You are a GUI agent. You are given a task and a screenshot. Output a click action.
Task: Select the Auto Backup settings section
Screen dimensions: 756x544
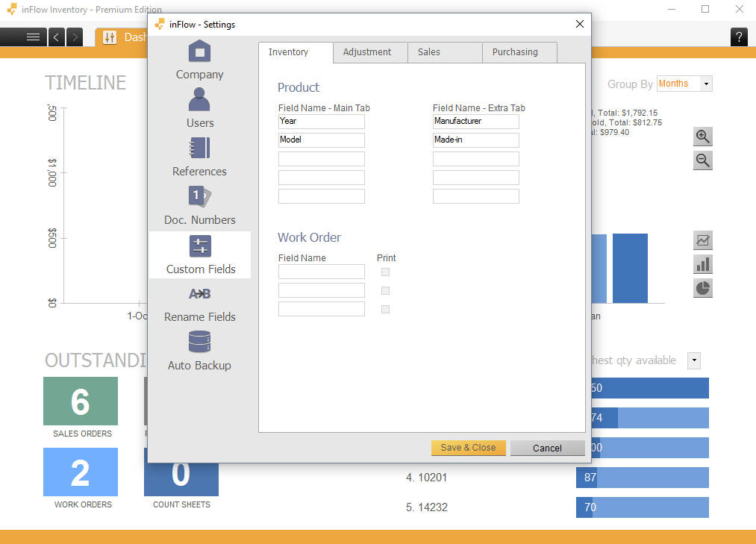click(x=199, y=351)
